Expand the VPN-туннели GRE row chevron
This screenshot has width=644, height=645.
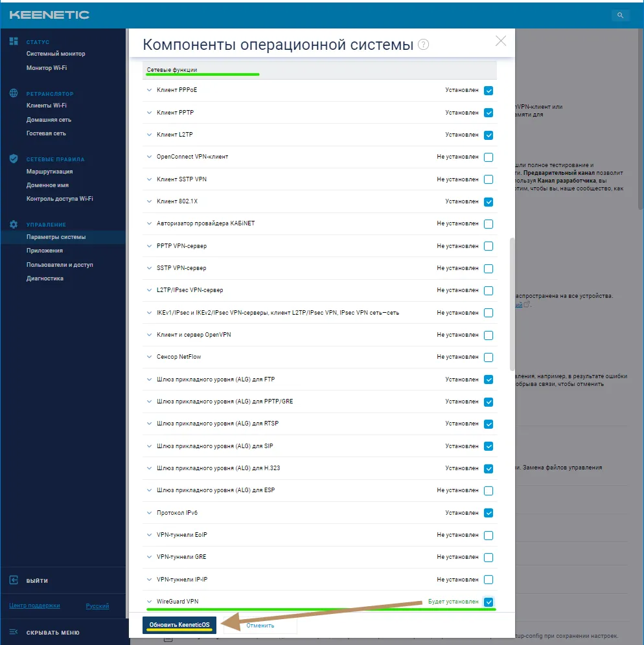pos(149,557)
